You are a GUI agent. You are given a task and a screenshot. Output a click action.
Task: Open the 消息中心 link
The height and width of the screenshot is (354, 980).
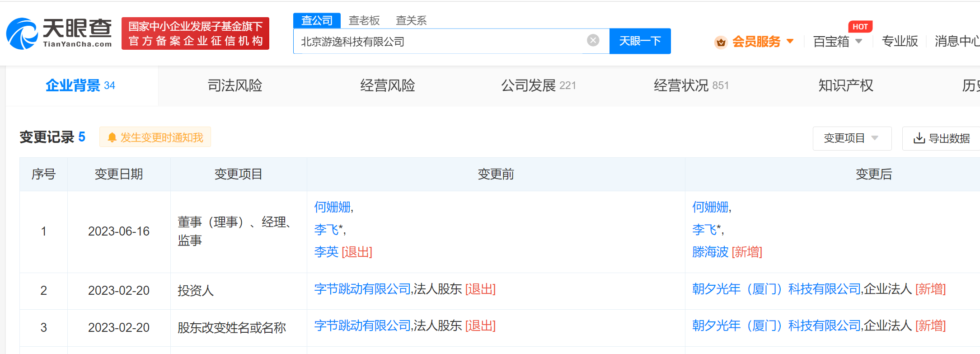coord(957,41)
